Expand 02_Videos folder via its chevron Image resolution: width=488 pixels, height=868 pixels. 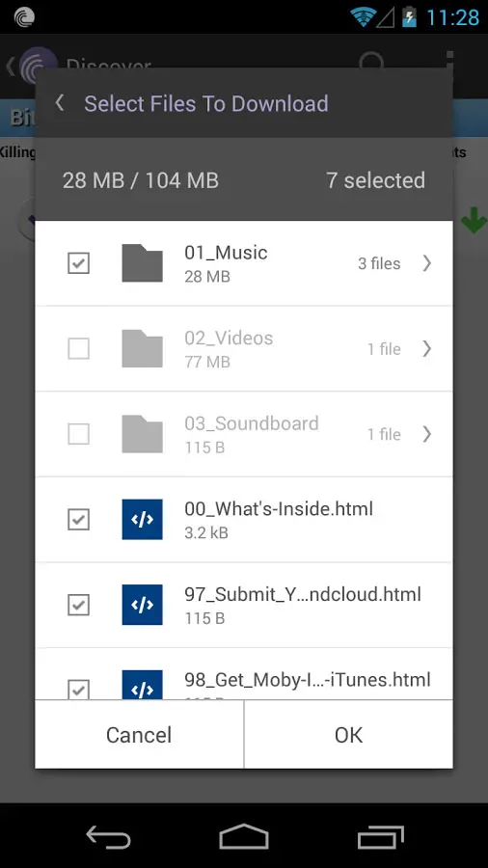point(426,349)
